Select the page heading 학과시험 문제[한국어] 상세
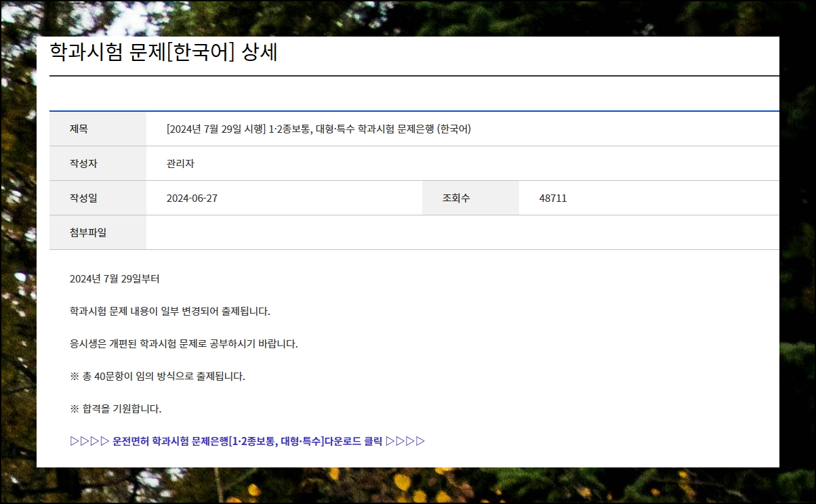The image size is (816, 504). pyautogui.click(x=164, y=52)
